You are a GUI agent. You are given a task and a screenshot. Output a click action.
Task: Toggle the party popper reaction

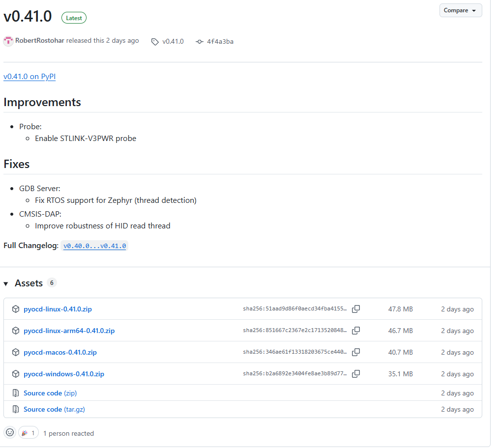coord(29,433)
